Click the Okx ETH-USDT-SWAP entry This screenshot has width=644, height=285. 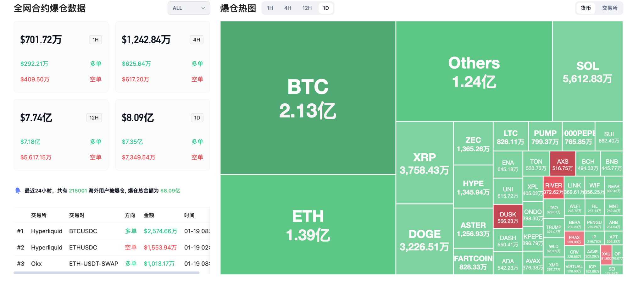pyautogui.click(x=94, y=264)
